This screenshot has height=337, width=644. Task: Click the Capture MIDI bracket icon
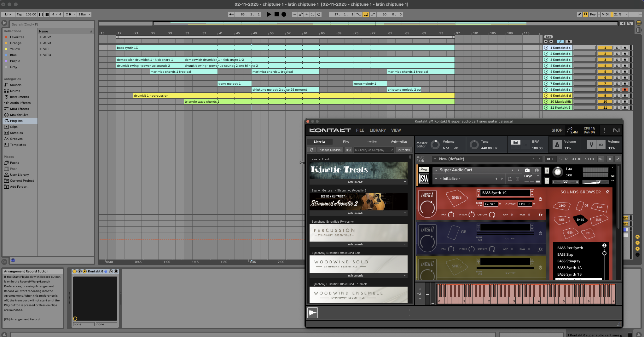click(x=313, y=14)
